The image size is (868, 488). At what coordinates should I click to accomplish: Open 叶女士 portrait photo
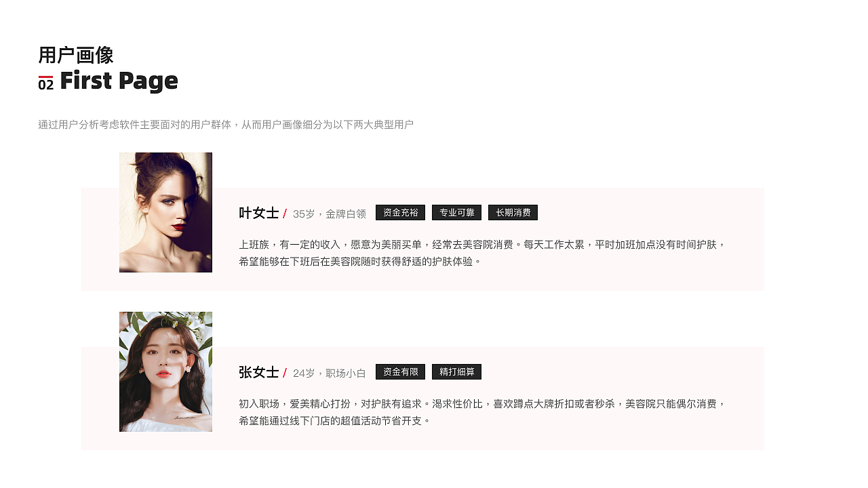[x=165, y=212]
